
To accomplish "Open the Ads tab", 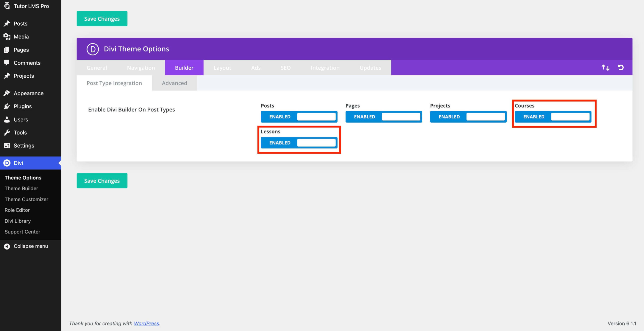I will coord(256,68).
